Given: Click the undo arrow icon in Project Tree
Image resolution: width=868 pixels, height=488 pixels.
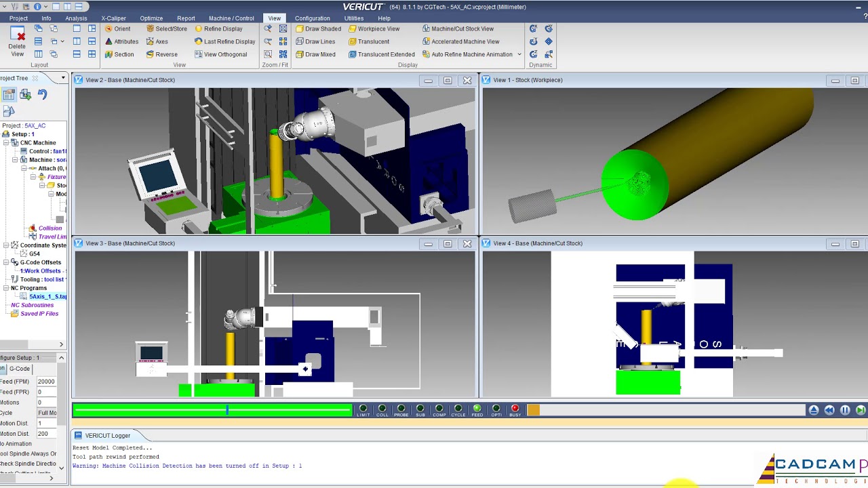Looking at the screenshot, I should (x=42, y=95).
